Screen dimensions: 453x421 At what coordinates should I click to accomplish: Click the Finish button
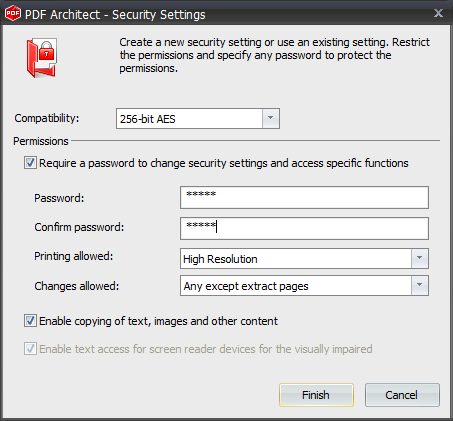pyautogui.click(x=316, y=395)
